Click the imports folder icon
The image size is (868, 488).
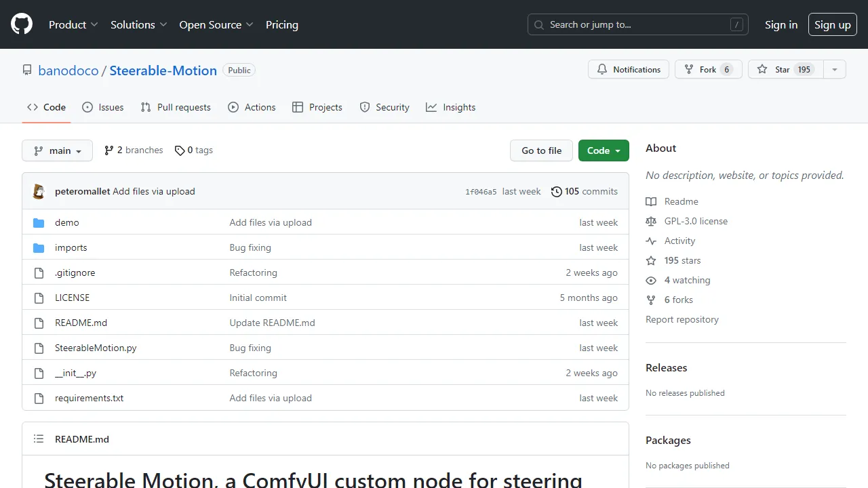[x=39, y=247]
